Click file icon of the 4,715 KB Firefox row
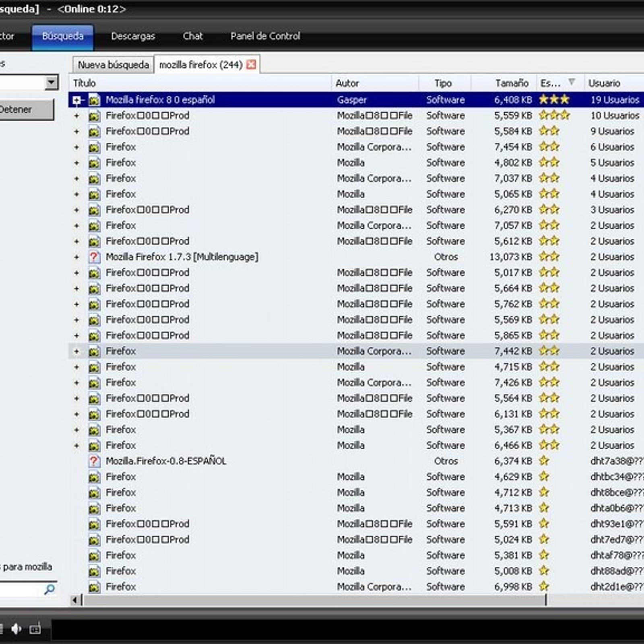Viewport: 644px width, 644px height. (x=94, y=367)
